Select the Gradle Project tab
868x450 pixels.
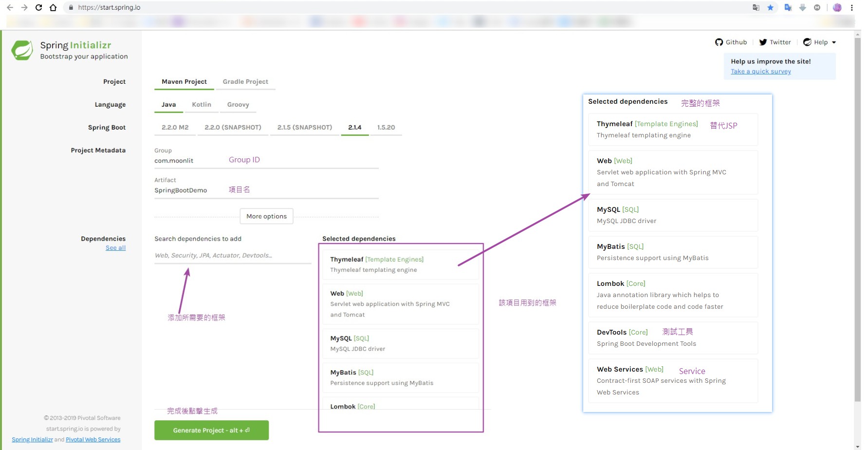(x=245, y=82)
